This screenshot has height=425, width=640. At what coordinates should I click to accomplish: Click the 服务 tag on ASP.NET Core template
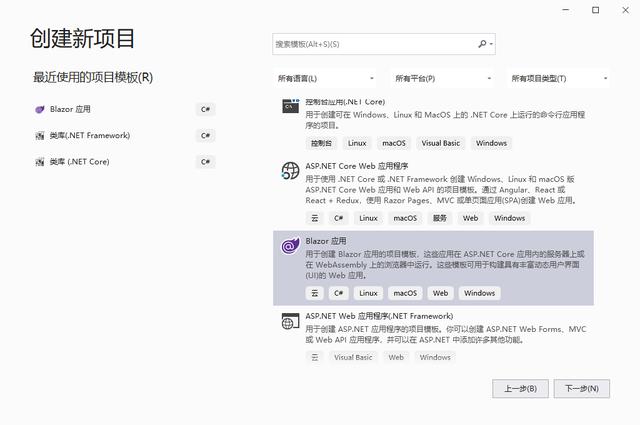(x=440, y=218)
